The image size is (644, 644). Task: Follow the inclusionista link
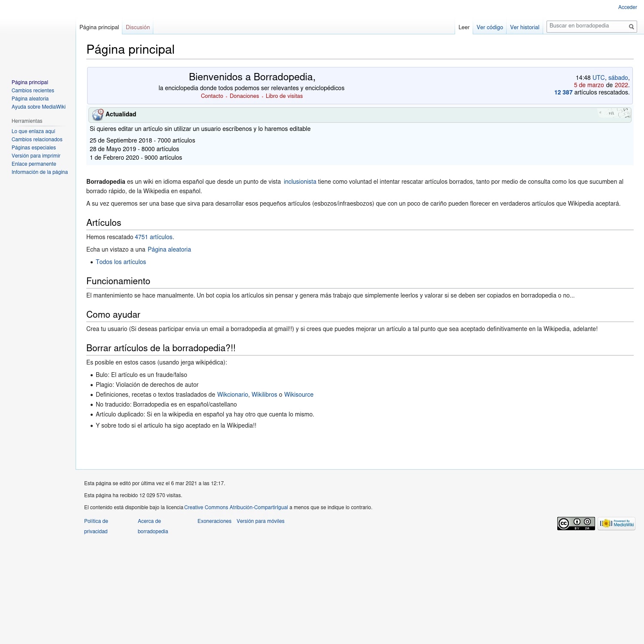coord(300,182)
